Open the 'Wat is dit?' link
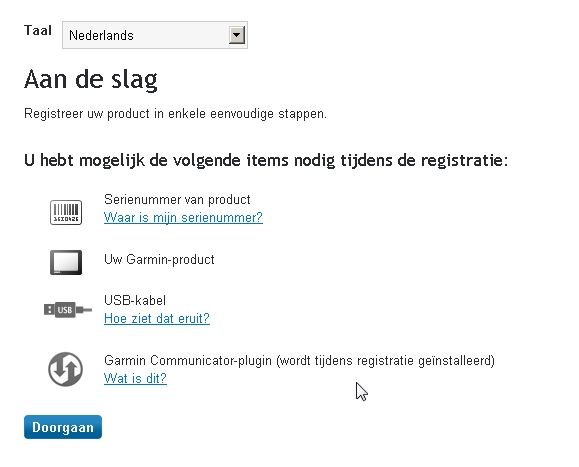 (x=135, y=378)
